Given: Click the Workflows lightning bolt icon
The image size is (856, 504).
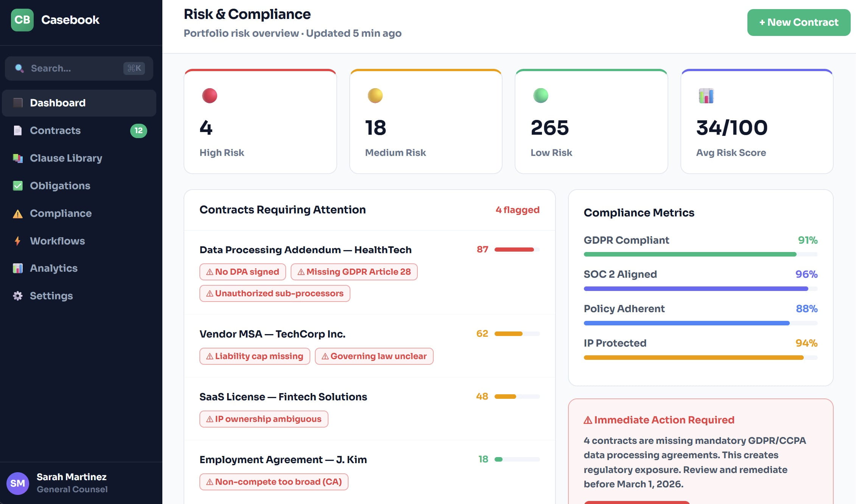Looking at the screenshot, I should [x=17, y=241].
